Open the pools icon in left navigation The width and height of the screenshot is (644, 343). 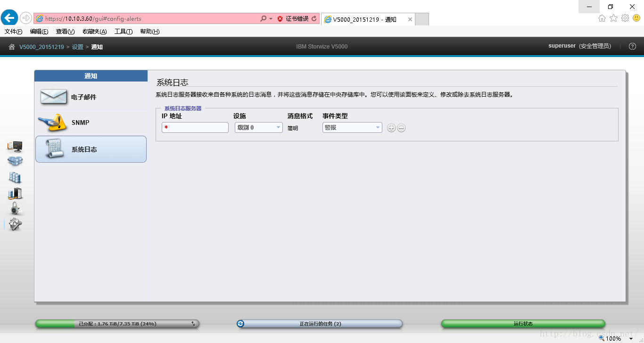coord(15,161)
